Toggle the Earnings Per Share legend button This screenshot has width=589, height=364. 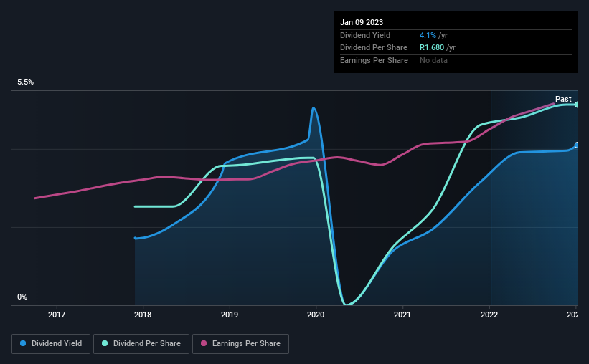point(240,344)
